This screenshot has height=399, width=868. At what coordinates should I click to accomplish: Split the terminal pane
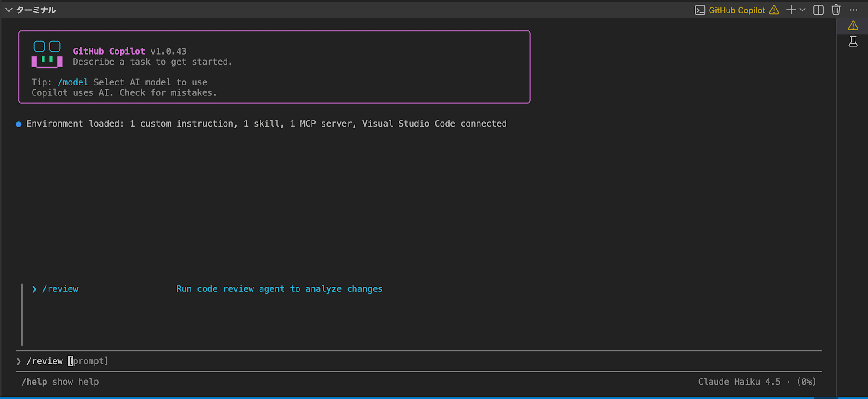[x=819, y=10]
